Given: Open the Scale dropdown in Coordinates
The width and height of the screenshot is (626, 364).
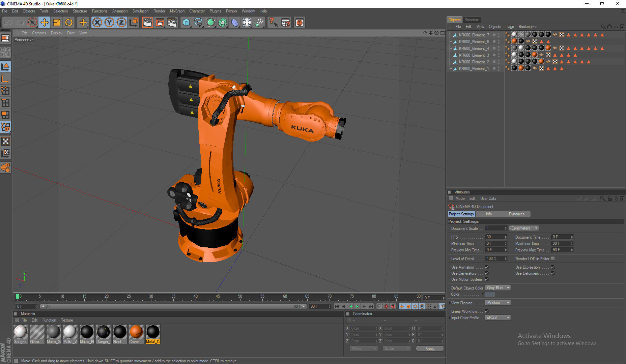Looking at the screenshot, I should (x=397, y=348).
